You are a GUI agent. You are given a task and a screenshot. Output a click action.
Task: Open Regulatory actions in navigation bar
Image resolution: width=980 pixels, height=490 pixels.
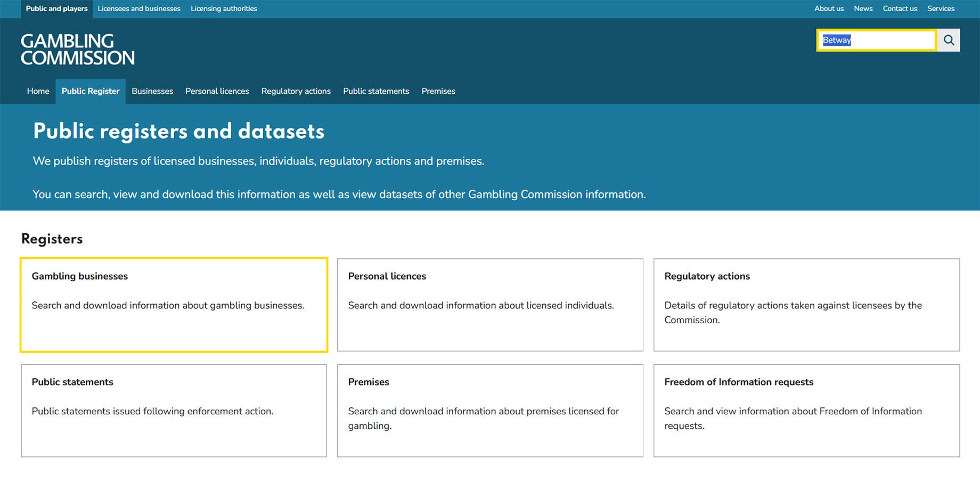coord(296,91)
